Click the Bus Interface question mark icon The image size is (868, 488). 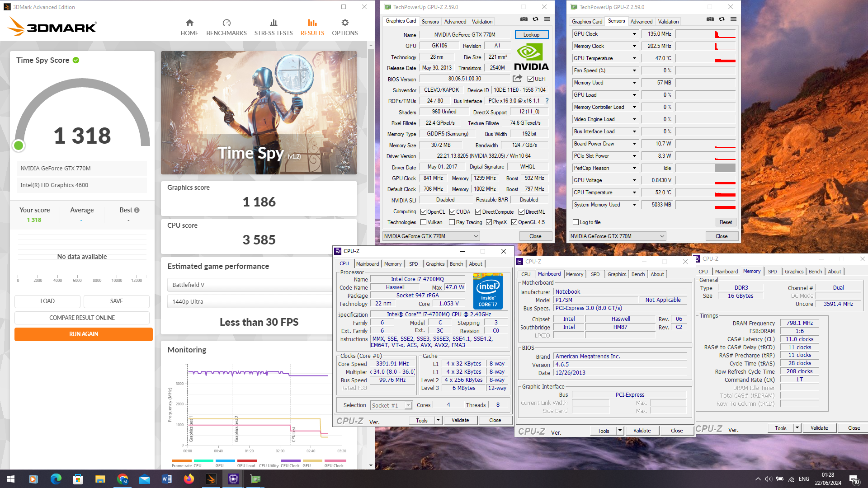[x=547, y=101]
